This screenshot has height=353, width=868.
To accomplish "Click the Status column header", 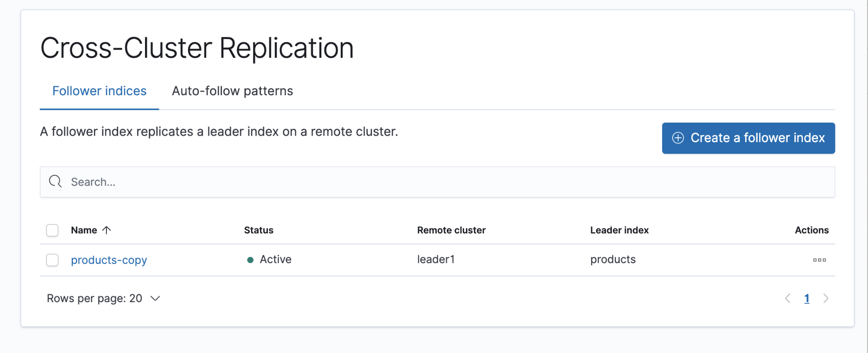I will 258,230.
